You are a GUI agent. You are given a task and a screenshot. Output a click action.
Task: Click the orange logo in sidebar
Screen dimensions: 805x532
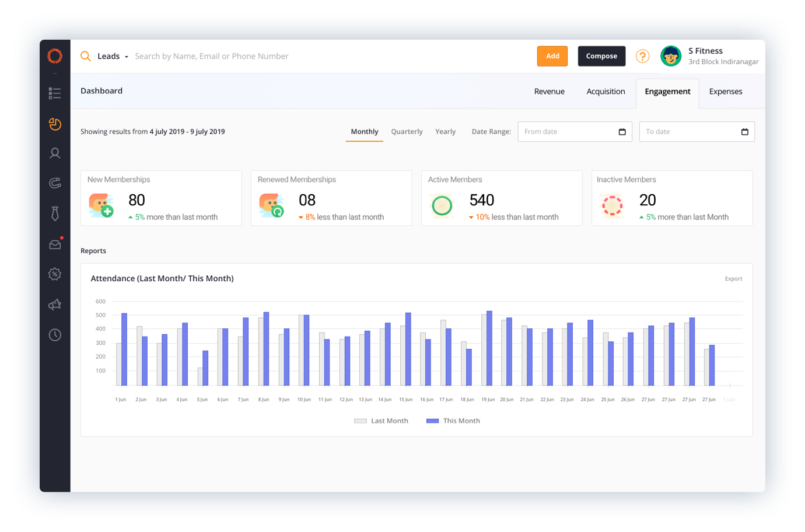(55, 56)
